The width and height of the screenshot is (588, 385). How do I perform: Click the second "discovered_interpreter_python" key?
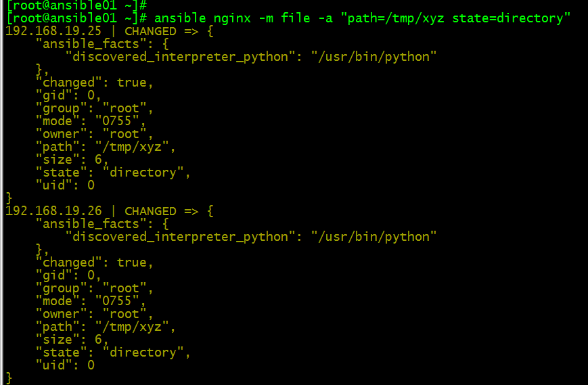point(181,237)
